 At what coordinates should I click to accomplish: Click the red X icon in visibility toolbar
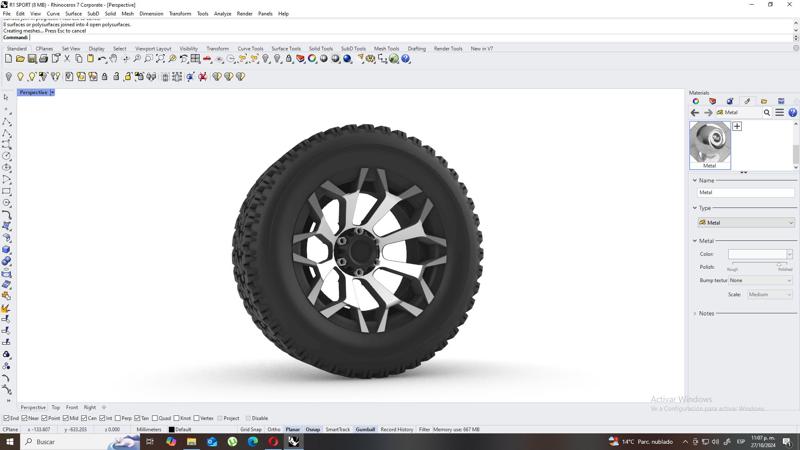203,77
